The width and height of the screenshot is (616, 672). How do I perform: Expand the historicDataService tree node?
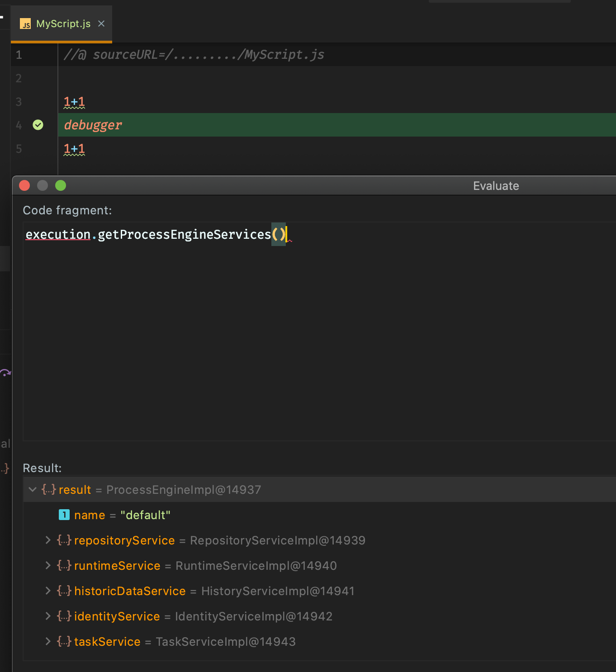click(x=48, y=591)
